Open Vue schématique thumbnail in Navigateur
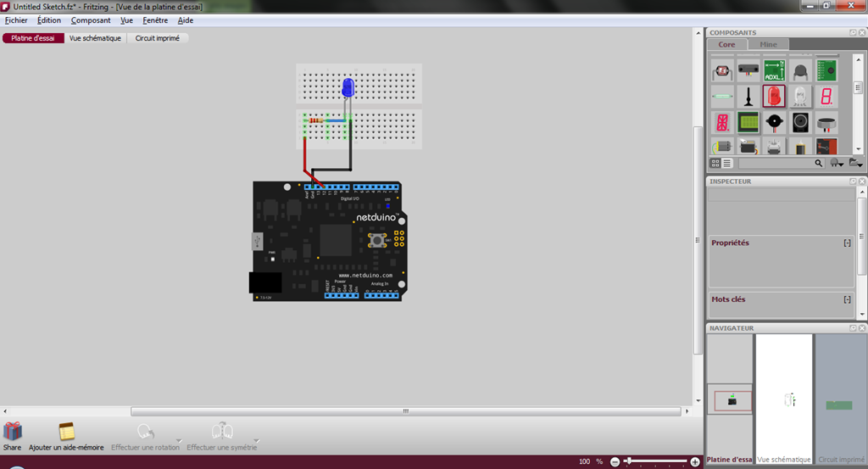868x469 pixels. (x=784, y=399)
